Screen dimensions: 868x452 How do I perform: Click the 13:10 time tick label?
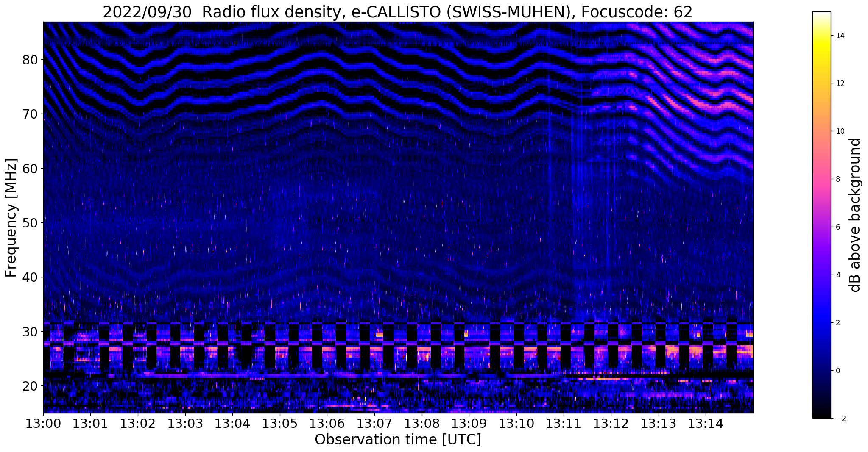tap(516, 423)
